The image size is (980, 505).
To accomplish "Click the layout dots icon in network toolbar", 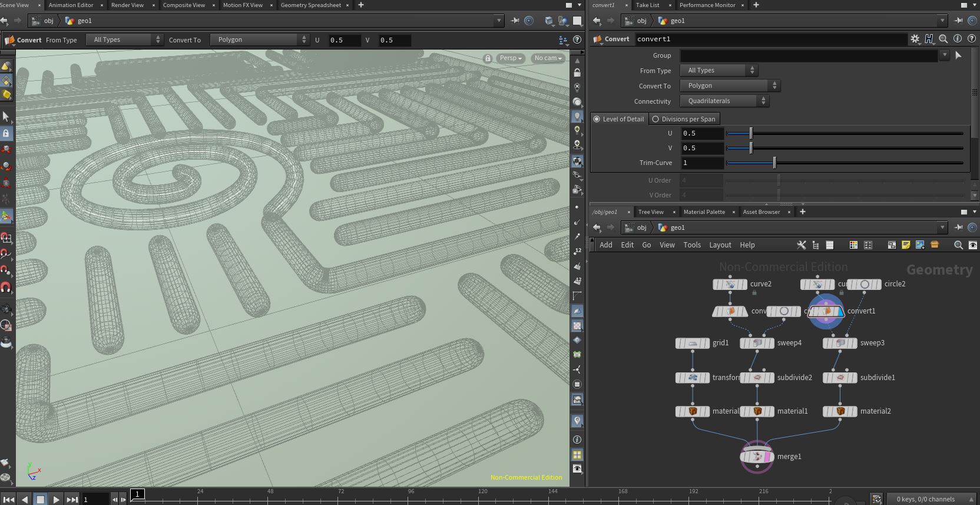I will (x=868, y=245).
